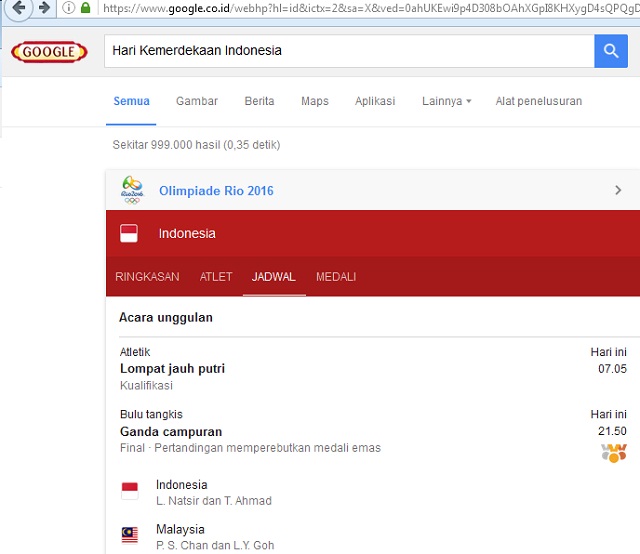Screen dimensions: 640x554
Task: Click the search box with Hari Kemerdekaan Indonesia
Action: (349, 51)
